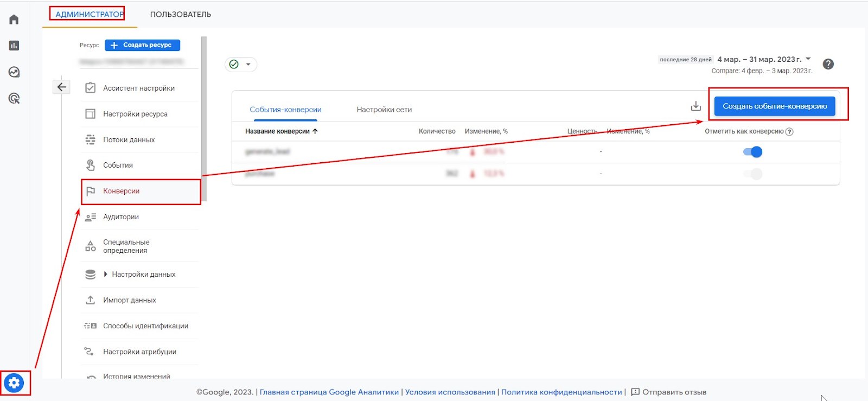868x401 pixels.
Task: Click the Создать ресурс button
Action: tap(143, 45)
